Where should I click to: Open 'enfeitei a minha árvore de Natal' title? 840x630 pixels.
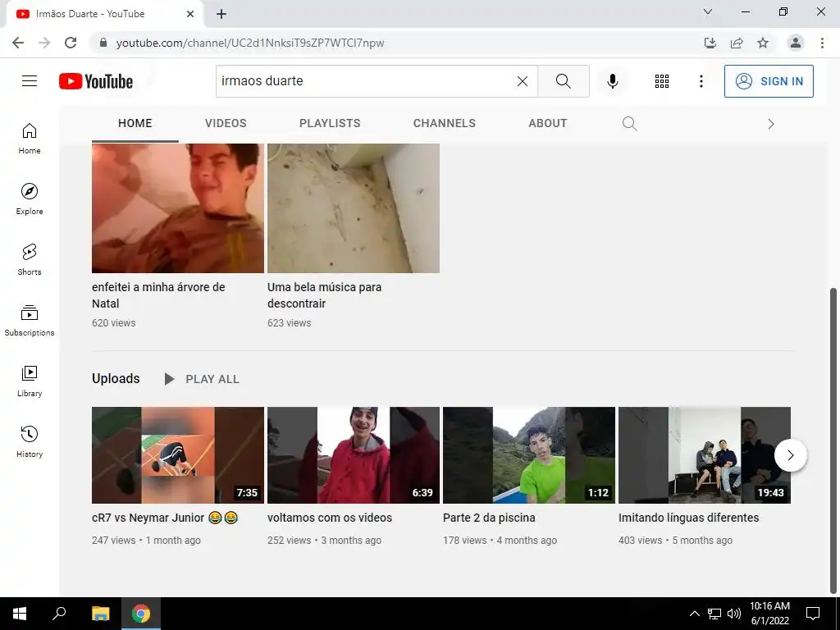pyautogui.click(x=158, y=295)
